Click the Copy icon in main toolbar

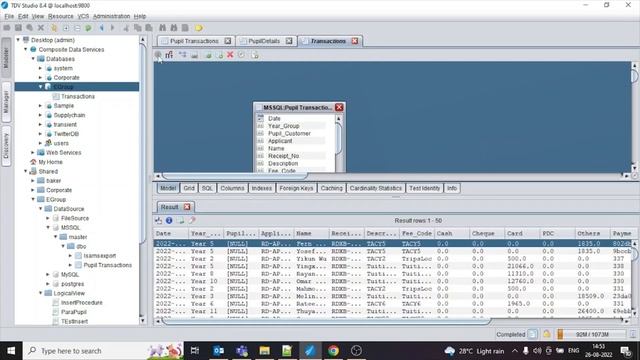point(138,28)
